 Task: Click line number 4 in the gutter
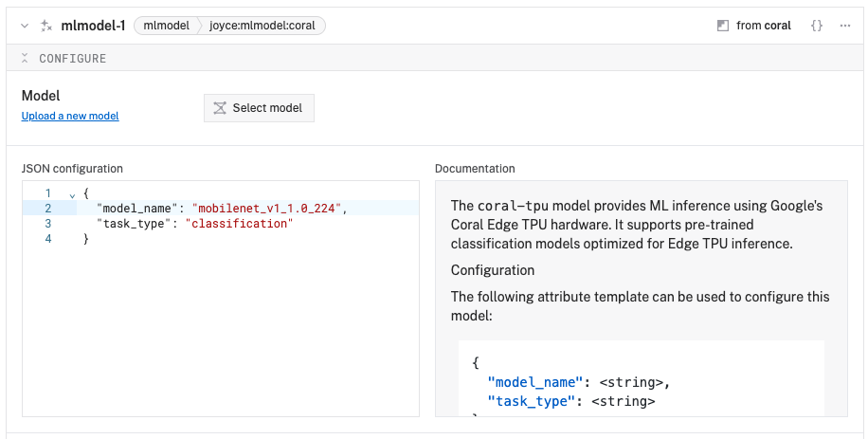pyautogui.click(x=48, y=239)
